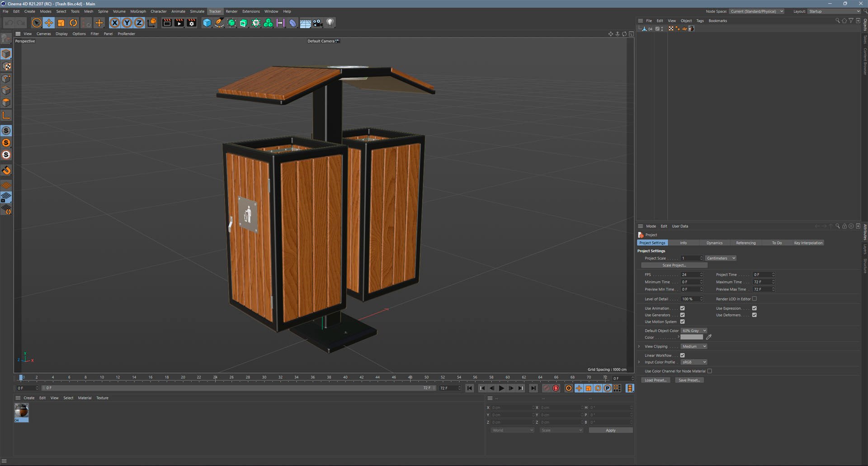The image size is (868, 466).
Task: Toggle Z axis lock
Action: (139, 23)
